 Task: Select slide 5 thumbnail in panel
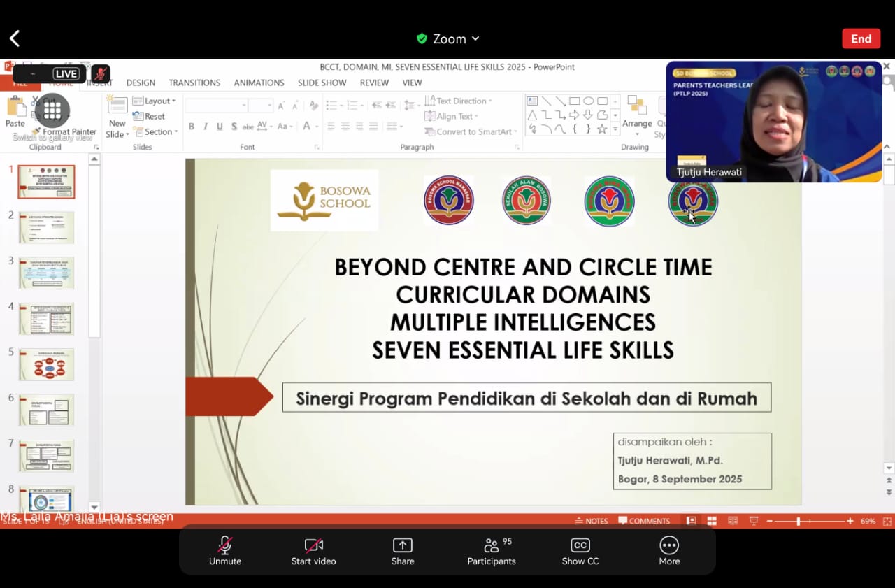coord(46,364)
